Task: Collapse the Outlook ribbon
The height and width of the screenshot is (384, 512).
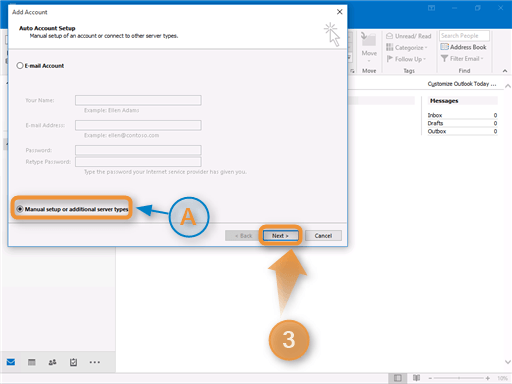Action: tap(505, 71)
